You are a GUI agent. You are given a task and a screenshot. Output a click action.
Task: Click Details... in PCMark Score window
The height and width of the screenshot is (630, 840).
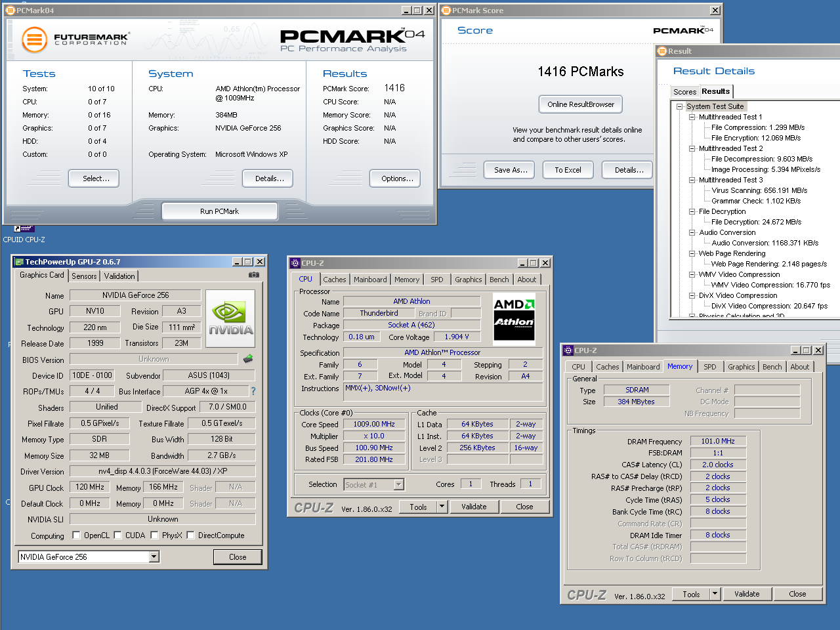[x=628, y=170]
